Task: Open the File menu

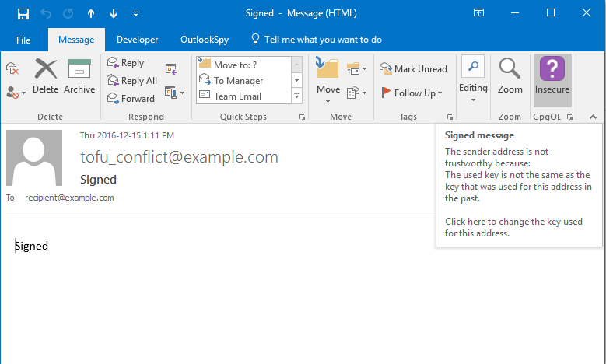Action: point(23,40)
